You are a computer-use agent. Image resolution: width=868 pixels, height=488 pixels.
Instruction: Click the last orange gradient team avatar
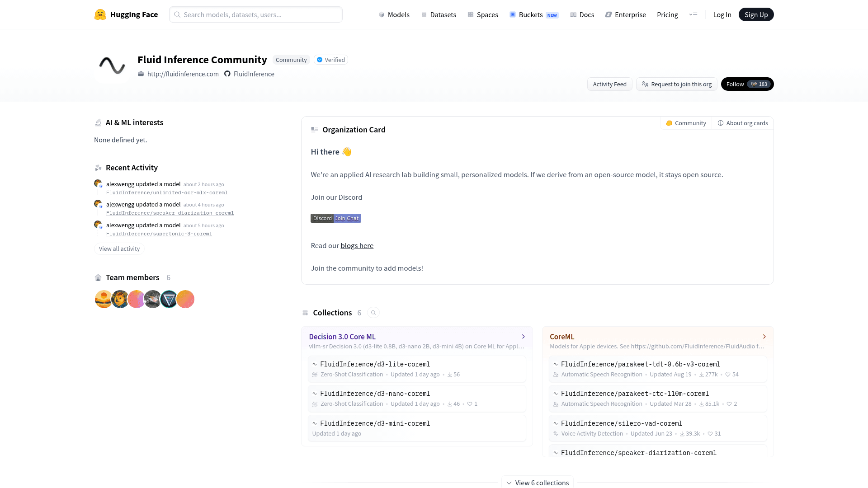coord(185,299)
